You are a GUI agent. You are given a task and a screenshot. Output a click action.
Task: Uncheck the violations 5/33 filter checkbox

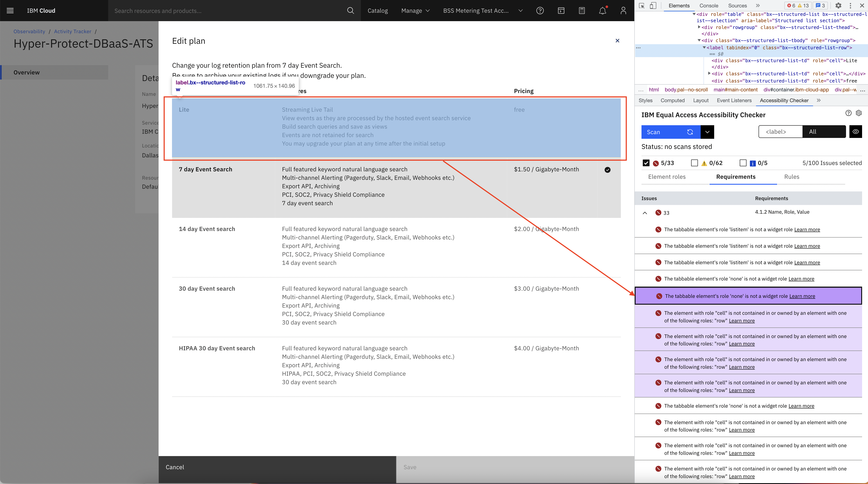click(646, 163)
